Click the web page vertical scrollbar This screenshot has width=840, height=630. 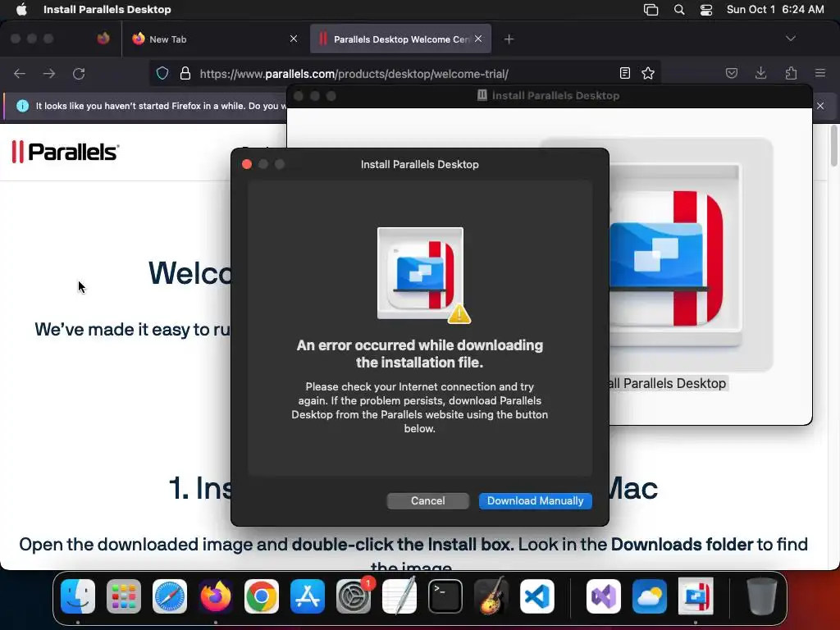(833, 146)
